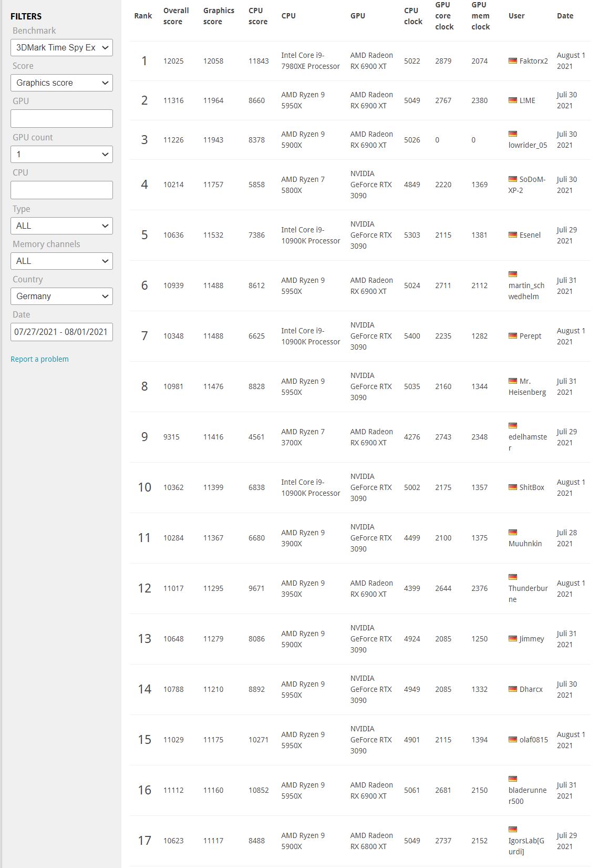This screenshot has width=599, height=868.
Task: Open user Perept's result
Action: click(x=530, y=336)
